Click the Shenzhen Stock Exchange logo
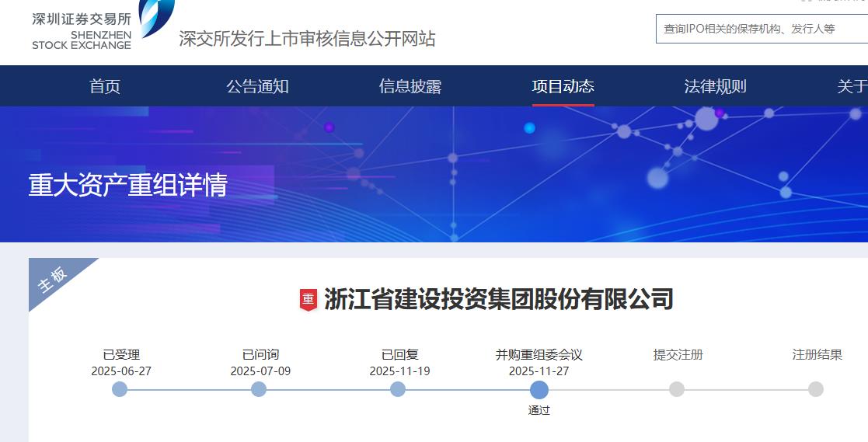This screenshot has height=442, width=868. point(103,26)
